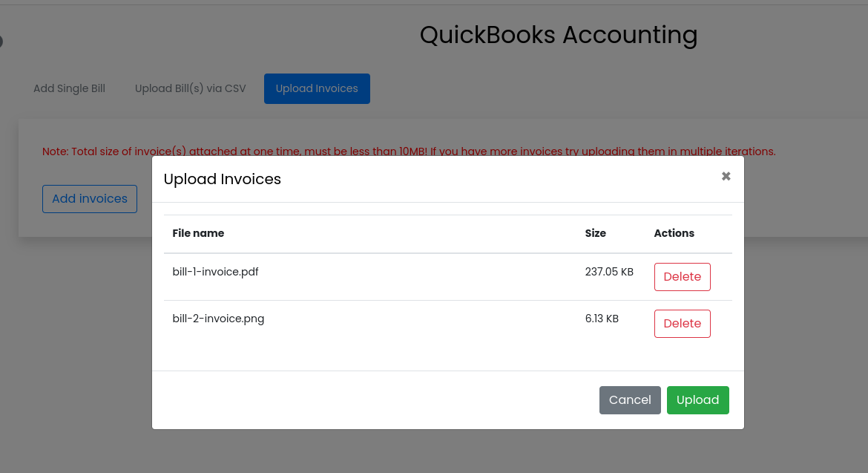Image resolution: width=868 pixels, height=473 pixels.
Task: Select the file name bill-1-invoice.pdf
Action: 215,271
